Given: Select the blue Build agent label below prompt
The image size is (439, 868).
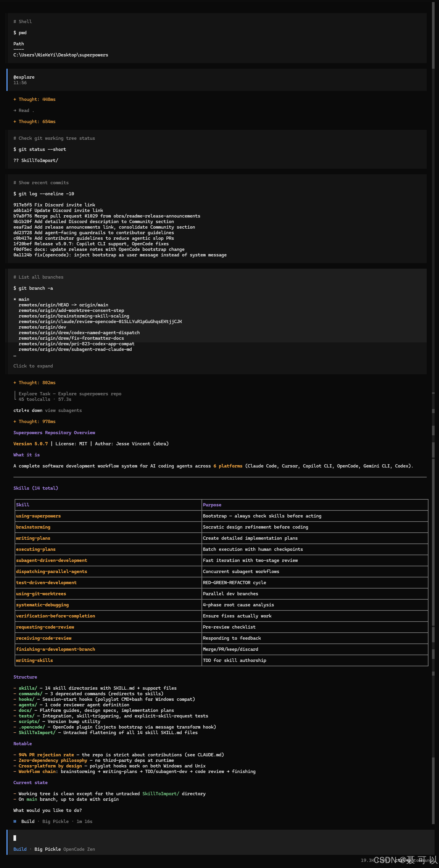Looking at the screenshot, I should [x=20, y=849].
